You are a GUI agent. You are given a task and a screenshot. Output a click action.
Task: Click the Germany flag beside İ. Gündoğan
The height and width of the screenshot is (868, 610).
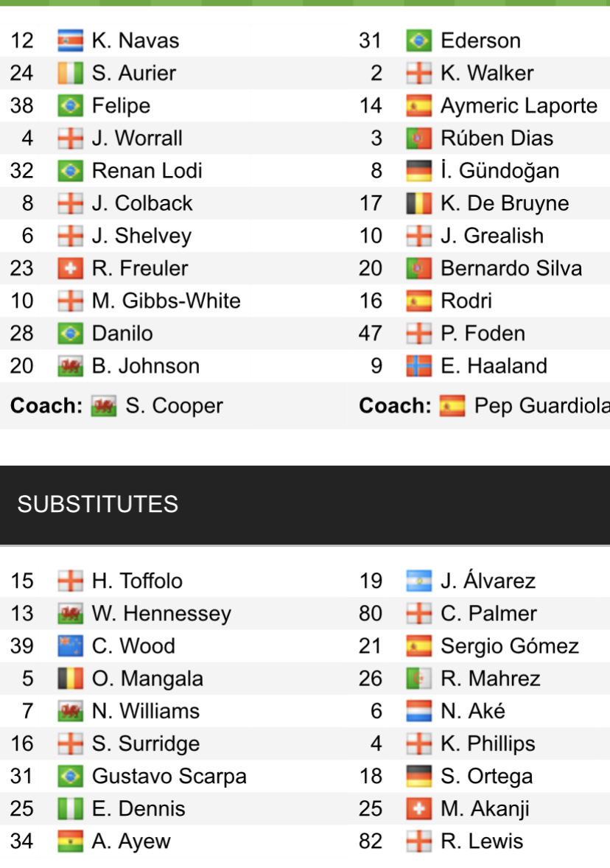[x=418, y=171]
